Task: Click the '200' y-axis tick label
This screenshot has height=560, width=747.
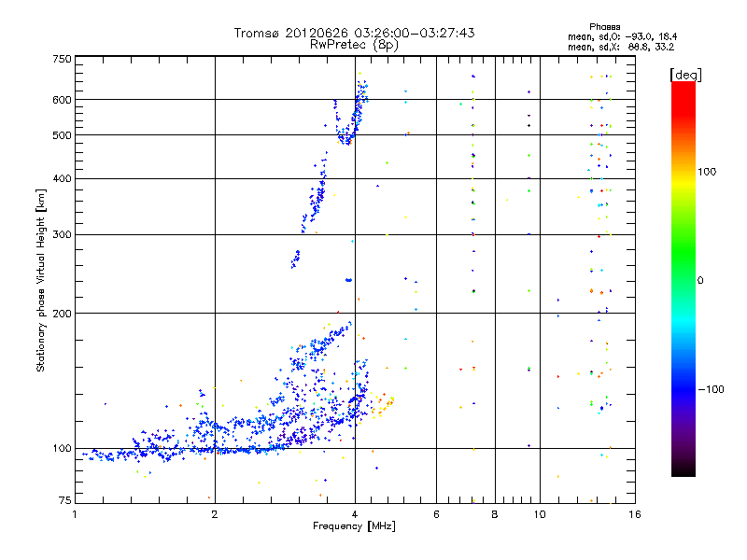Action: (62, 314)
